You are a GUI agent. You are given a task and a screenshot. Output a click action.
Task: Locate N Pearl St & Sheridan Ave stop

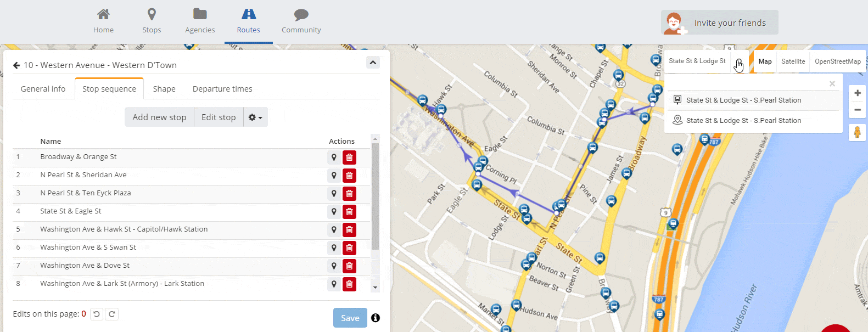tap(334, 176)
